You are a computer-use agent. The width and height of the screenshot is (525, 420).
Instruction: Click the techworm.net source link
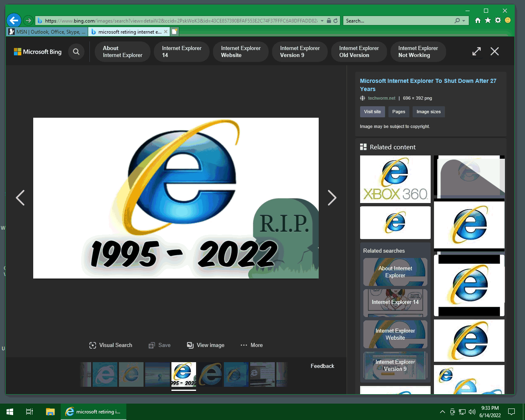381,98
